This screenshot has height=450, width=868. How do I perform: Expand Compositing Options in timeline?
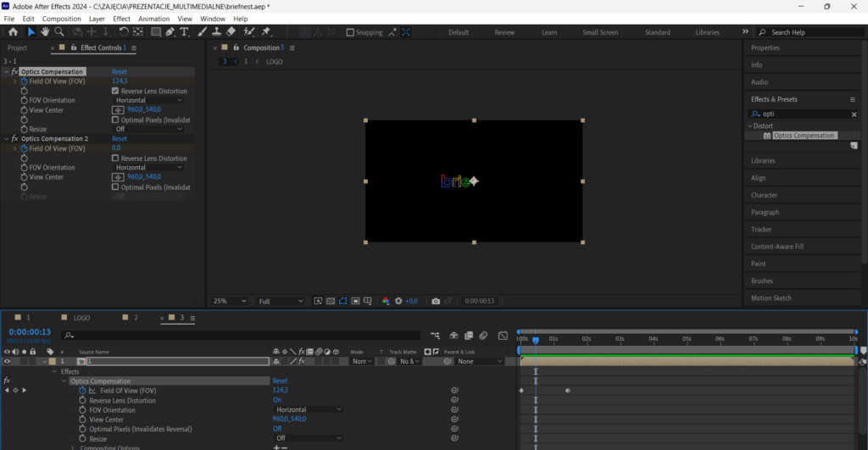click(73, 447)
